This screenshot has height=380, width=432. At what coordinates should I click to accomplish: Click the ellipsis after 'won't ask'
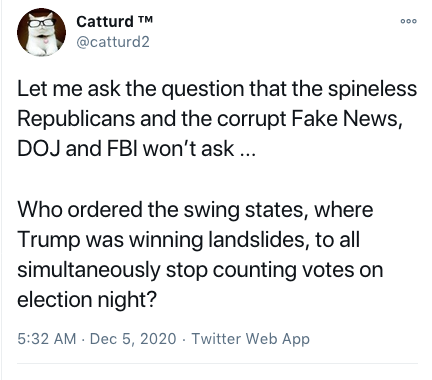[248, 154]
